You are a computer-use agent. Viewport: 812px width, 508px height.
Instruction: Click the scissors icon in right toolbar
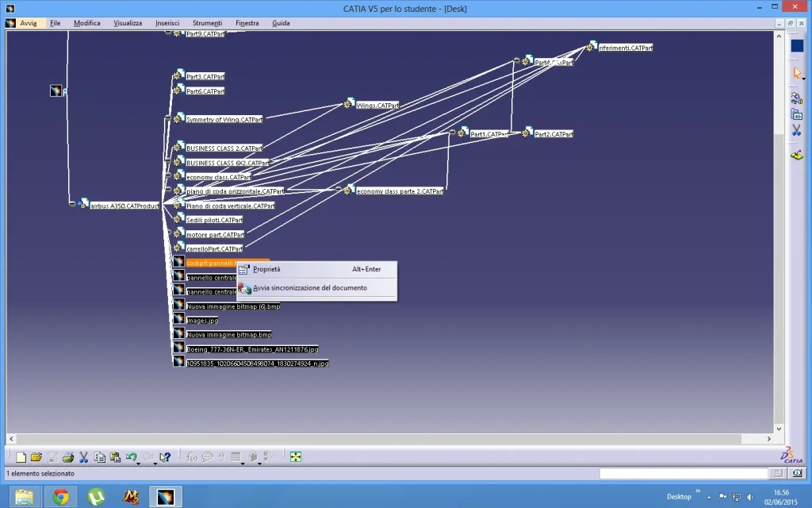tap(796, 130)
